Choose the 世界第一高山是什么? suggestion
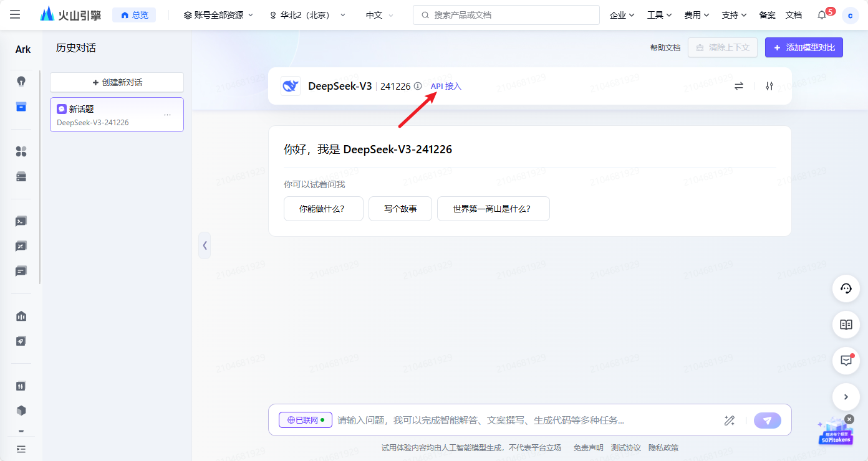 [x=493, y=209]
